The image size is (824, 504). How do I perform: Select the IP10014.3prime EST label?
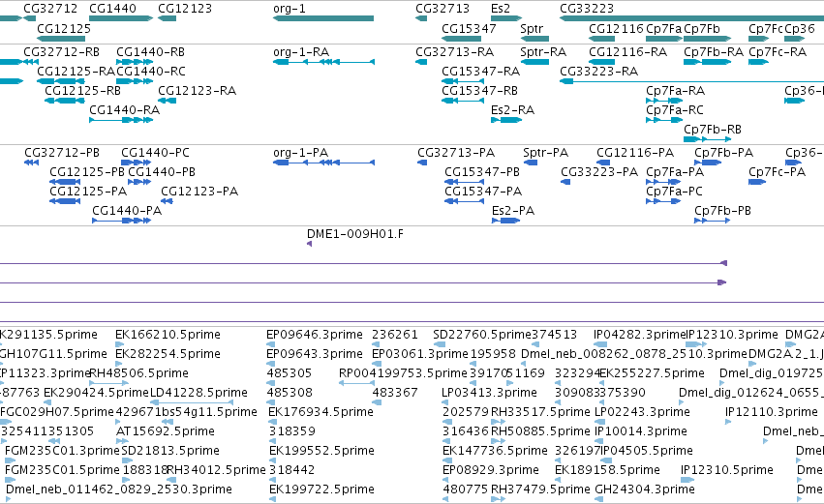pos(641,431)
